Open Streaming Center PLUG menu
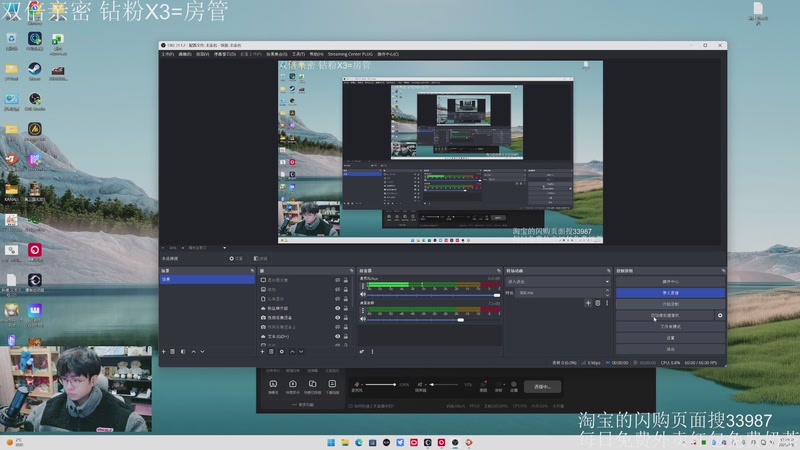Viewport: 800px width, 450px height. pos(350,54)
